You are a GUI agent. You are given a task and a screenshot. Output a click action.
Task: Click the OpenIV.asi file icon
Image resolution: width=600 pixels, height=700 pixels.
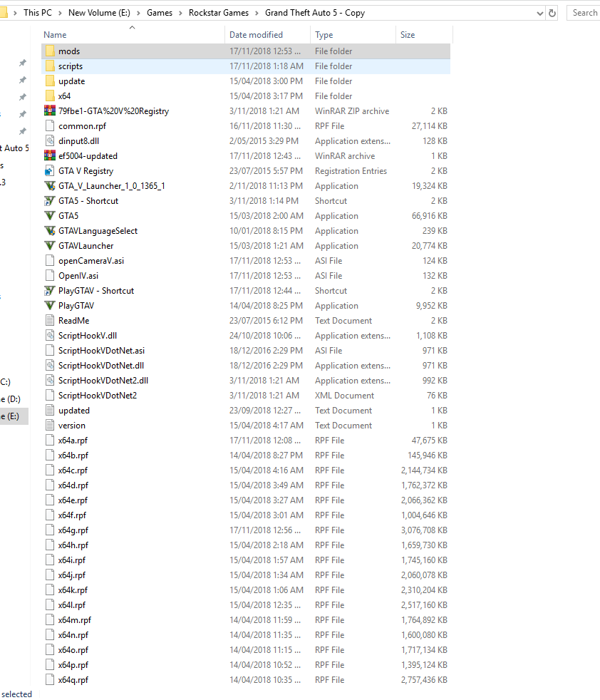pos(50,276)
